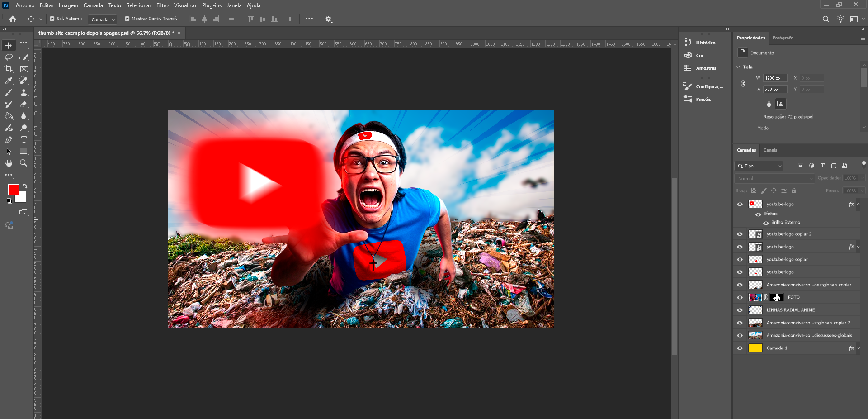Select the Lasso tool
Viewport: 868px width, 419px height.
[9, 57]
